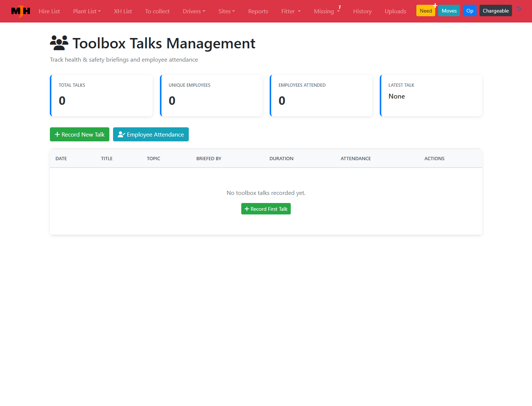Click the people icon beside Toolbox Talks Management

click(59, 43)
